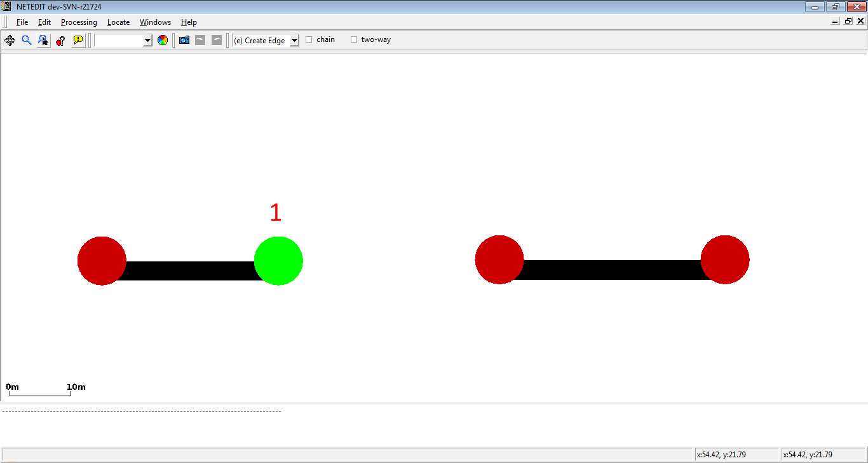Click the redo arrow toolbar icon

click(x=217, y=40)
